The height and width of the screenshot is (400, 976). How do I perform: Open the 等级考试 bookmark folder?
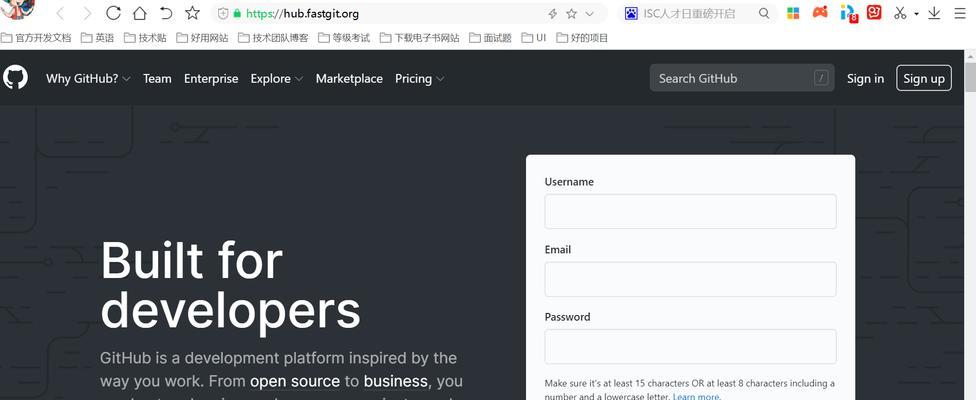(x=344, y=38)
